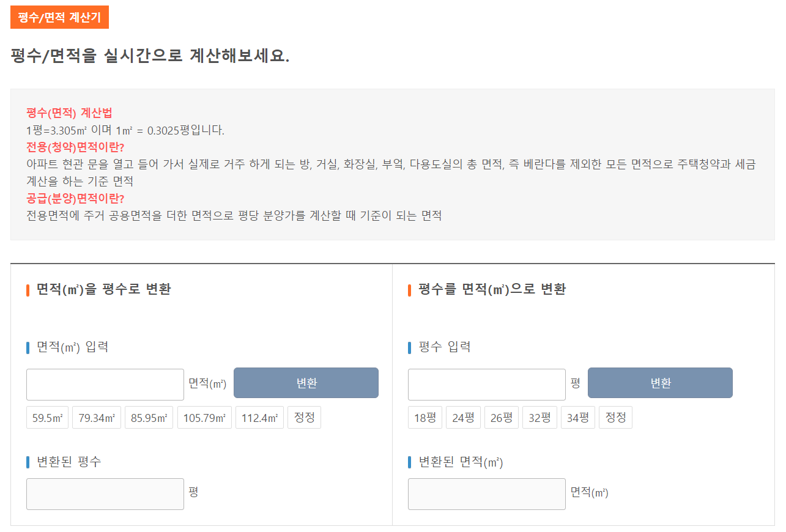Click the 평수 입력 text field
786x532 pixels.
click(x=486, y=384)
